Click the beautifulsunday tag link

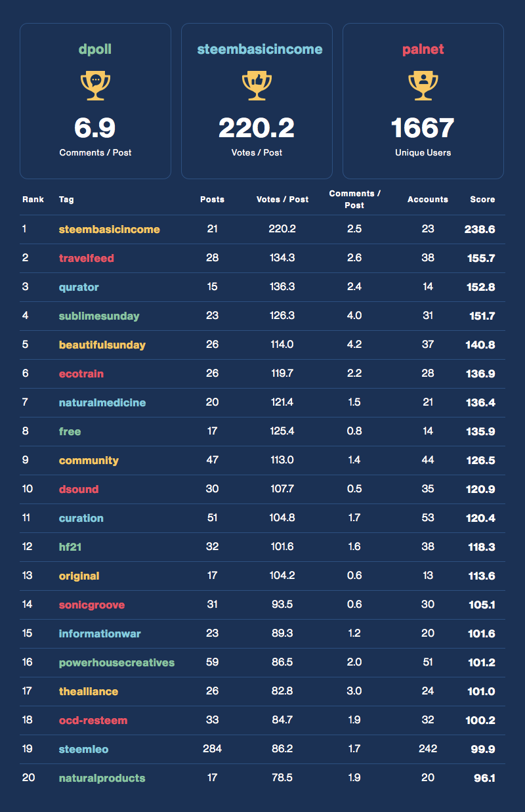click(x=102, y=345)
